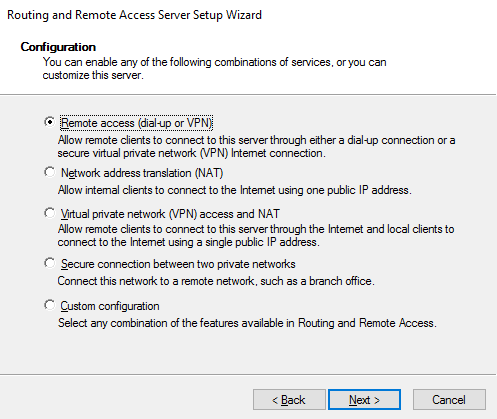Click 'Secure connection between two private networks' label
Screen dimensions: 497x419
(x=178, y=264)
